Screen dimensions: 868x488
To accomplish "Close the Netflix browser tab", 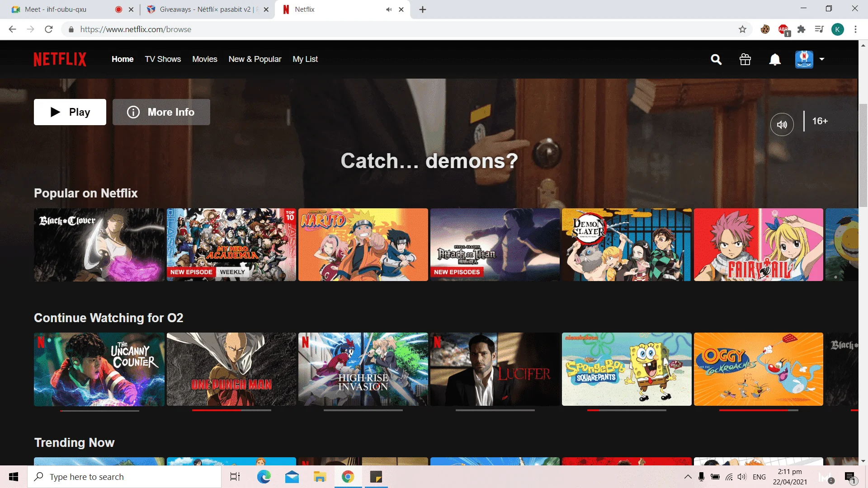I will click(x=401, y=9).
